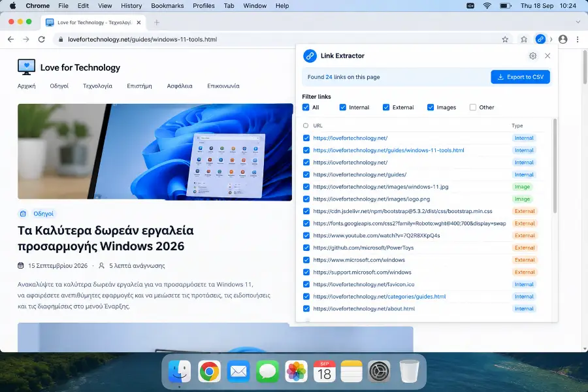Click the Link Extractor list scrollbar
Viewport: 588px width, 392px height.
click(x=555, y=166)
